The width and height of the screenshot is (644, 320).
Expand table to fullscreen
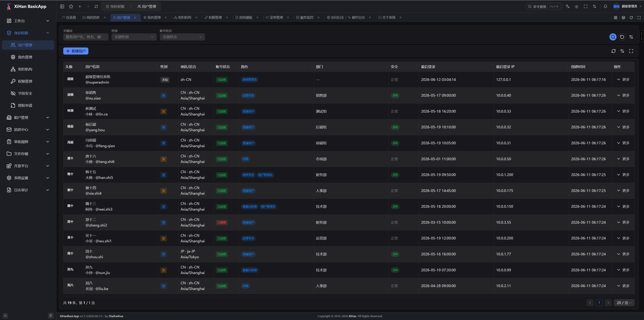point(631,51)
